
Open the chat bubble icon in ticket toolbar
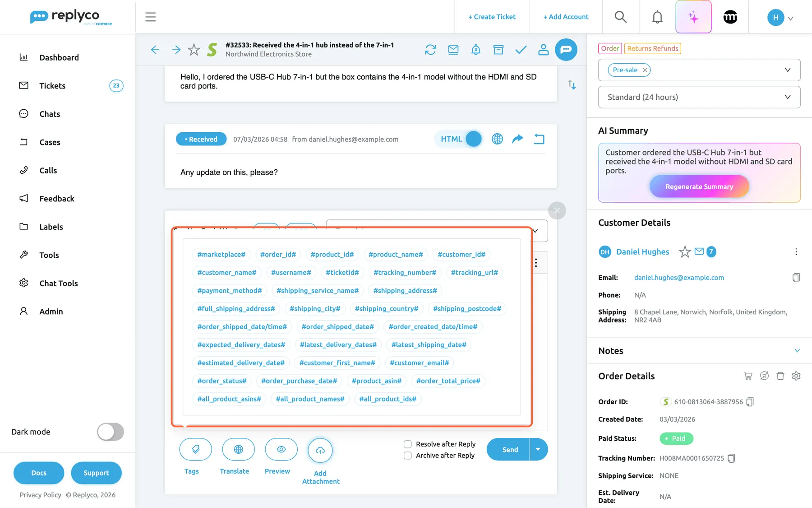[566, 50]
